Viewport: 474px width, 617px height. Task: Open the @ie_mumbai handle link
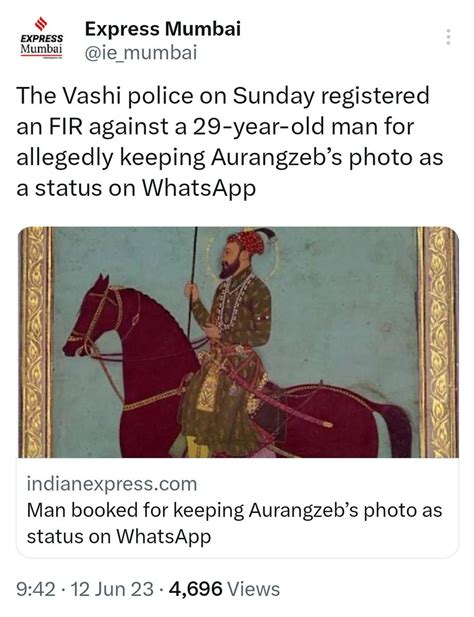coord(140,53)
